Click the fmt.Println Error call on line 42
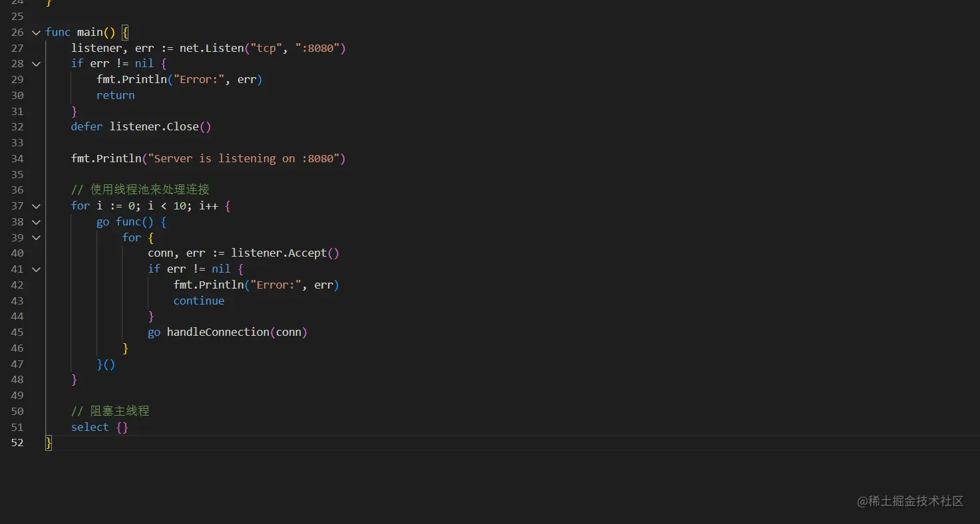 257,285
